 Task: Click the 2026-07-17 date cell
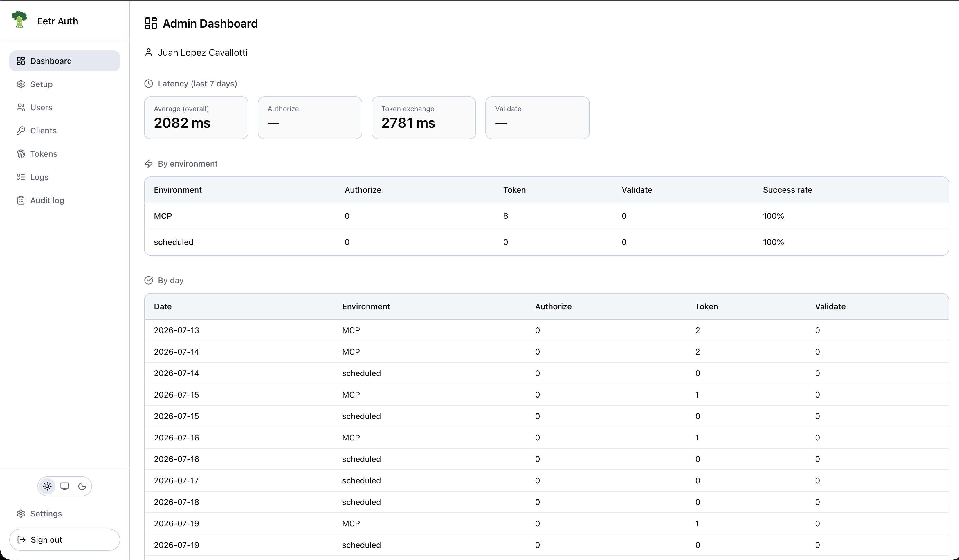tap(176, 480)
